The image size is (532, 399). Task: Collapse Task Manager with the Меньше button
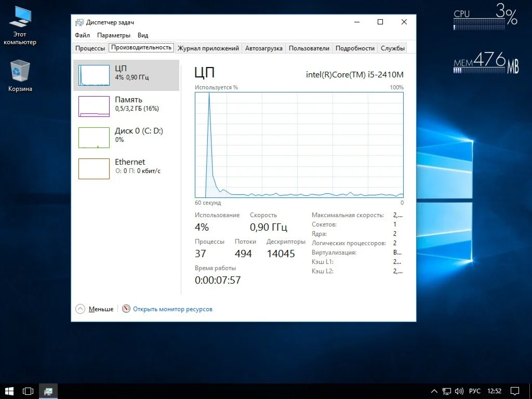pyautogui.click(x=95, y=309)
